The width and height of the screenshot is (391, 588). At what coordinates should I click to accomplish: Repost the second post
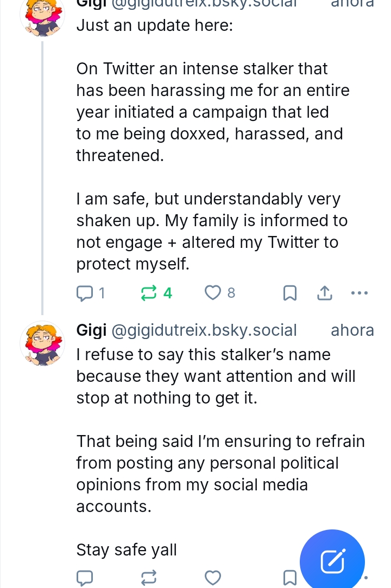pos(147,577)
